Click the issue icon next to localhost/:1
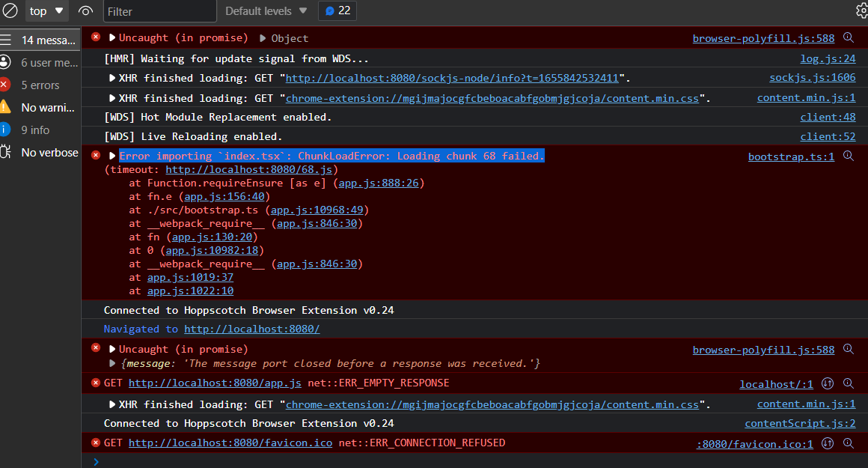Viewport: 868px width, 468px height. click(827, 383)
